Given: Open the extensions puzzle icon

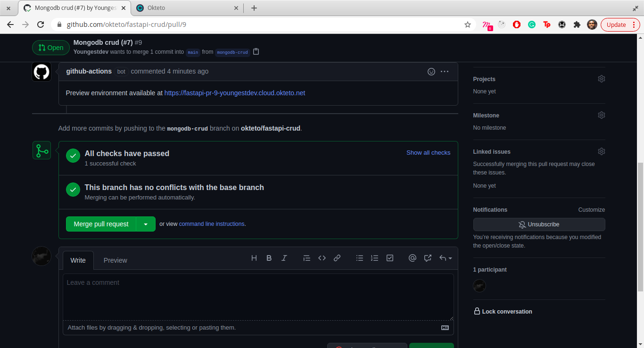Looking at the screenshot, I should coord(577,25).
